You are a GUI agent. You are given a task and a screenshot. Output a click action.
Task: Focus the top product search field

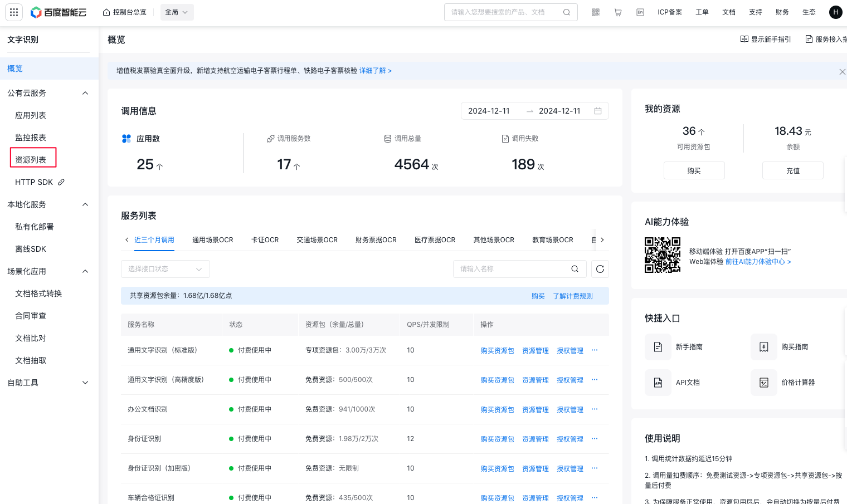tap(510, 12)
